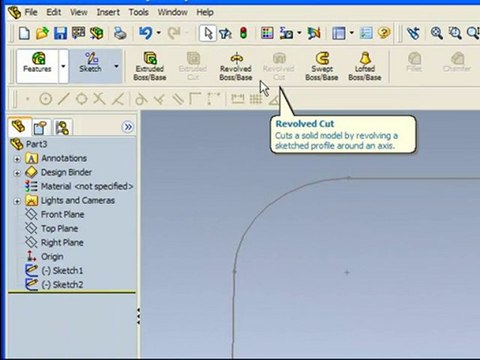
Task: Click the Revolved Cut tool
Action: [x=279, y=66]
